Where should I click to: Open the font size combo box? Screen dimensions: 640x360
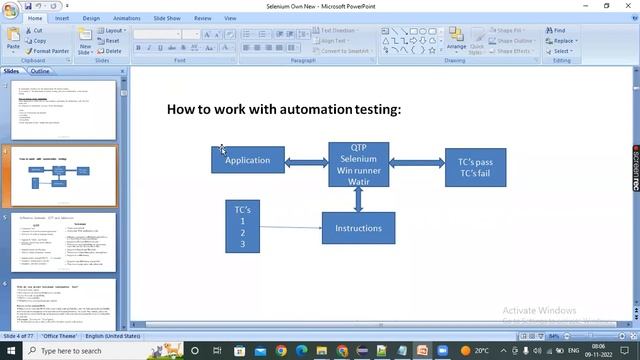[191, 35]
